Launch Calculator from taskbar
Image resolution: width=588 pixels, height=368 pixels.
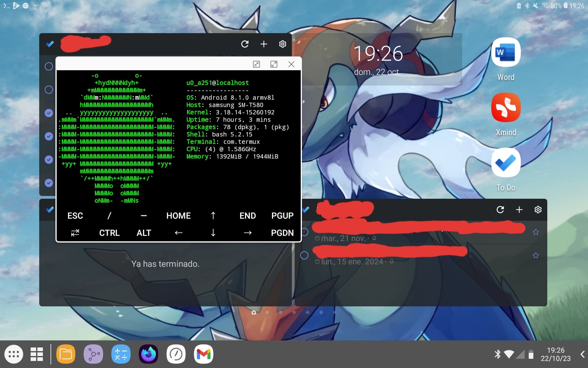click(x=121, y=354)
